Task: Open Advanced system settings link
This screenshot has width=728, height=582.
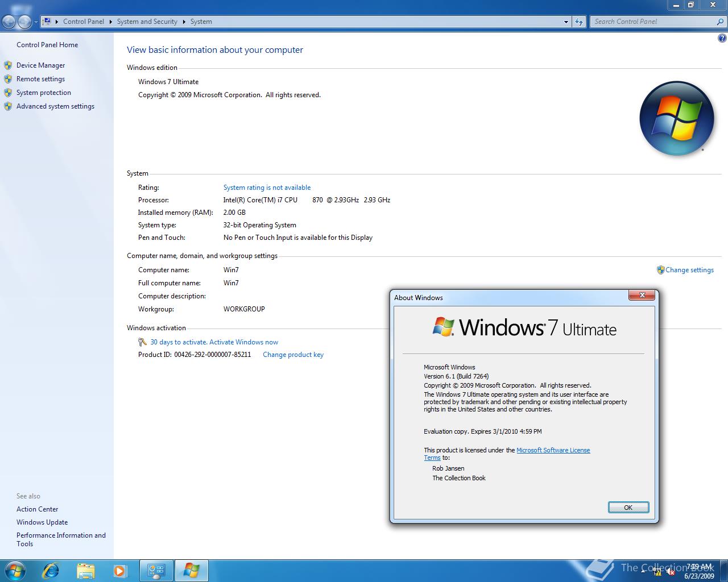Action: (x=55, y=106)
